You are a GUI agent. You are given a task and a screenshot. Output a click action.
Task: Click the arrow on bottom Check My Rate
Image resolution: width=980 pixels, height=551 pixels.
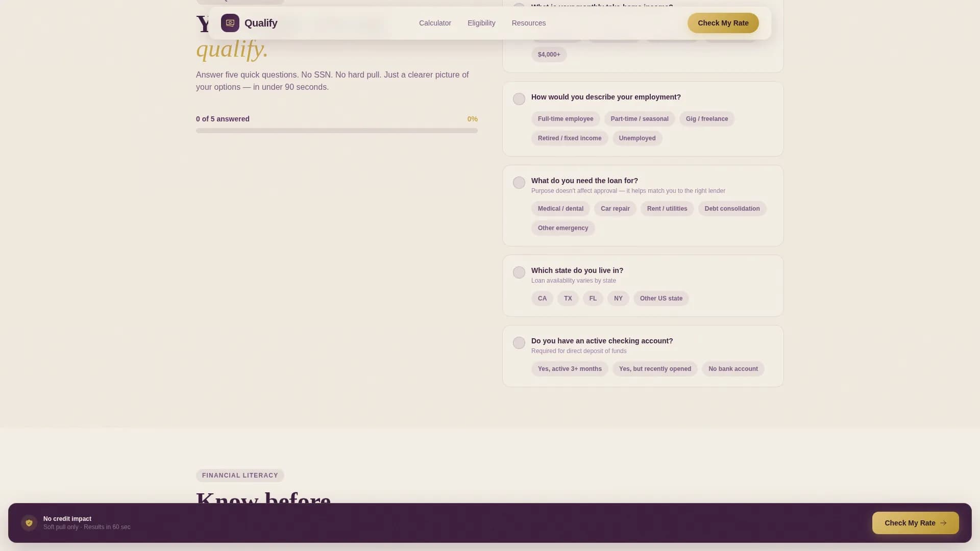point(943,523)
